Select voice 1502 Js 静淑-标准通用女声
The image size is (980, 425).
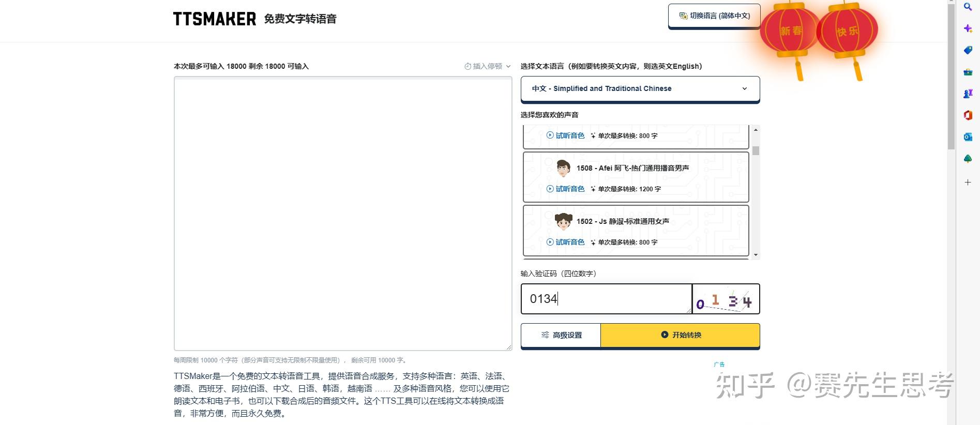pyautogui.click(x=636, y=230)
